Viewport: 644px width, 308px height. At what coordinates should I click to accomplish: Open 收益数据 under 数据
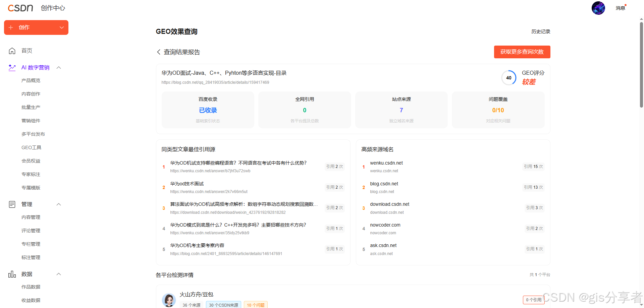click(31, 300)
